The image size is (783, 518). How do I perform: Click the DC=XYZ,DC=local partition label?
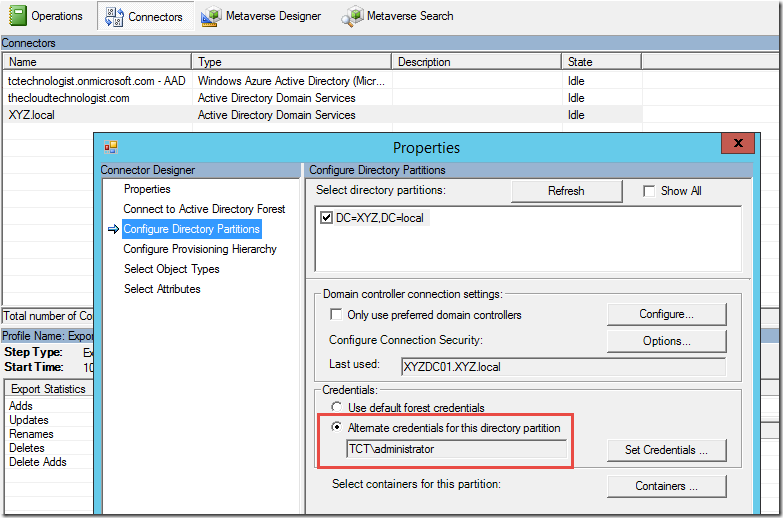tap(380, 218)
